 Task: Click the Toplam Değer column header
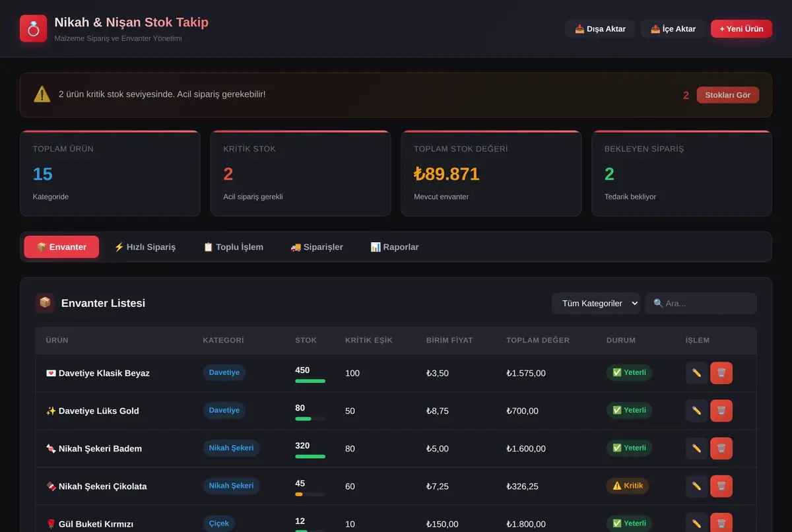pos(538,341)
